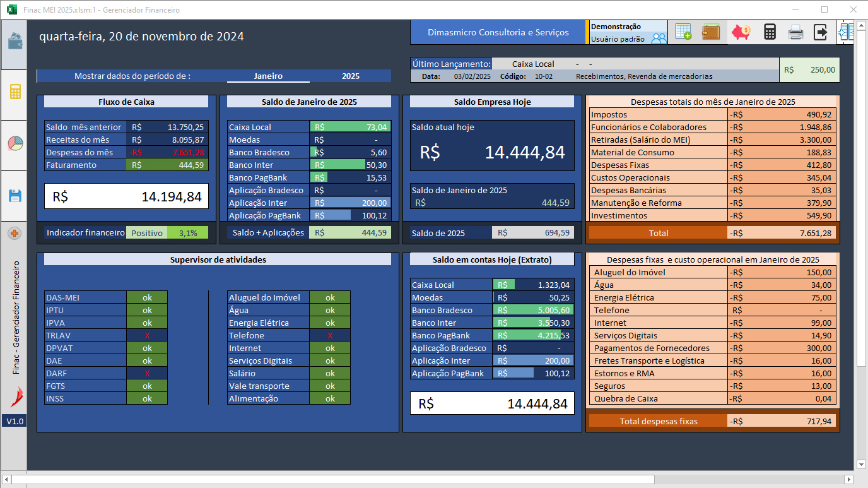This screenshot has width=868, height=488.
Task: Open the pie chart reports icon
Action: 15,143
